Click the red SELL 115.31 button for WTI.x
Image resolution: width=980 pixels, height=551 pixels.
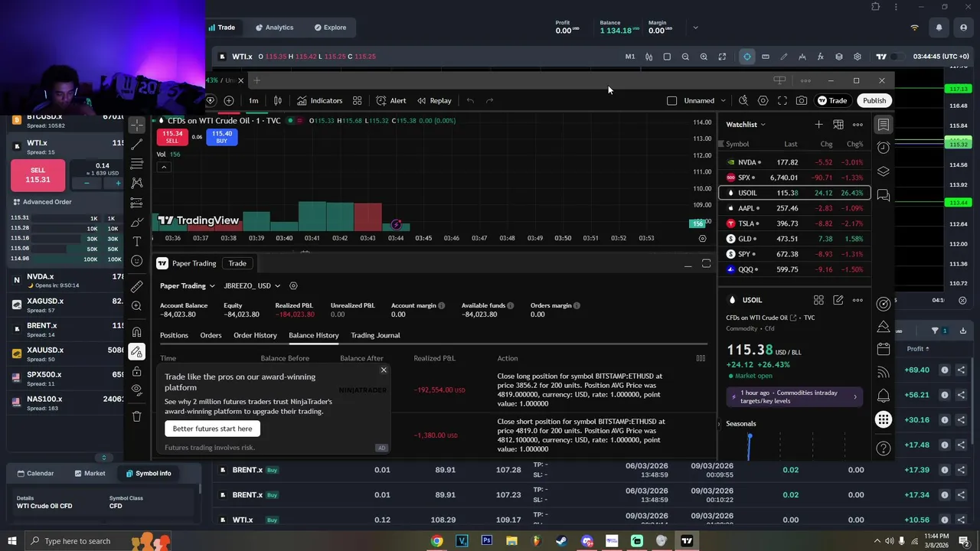pos(38,175)
